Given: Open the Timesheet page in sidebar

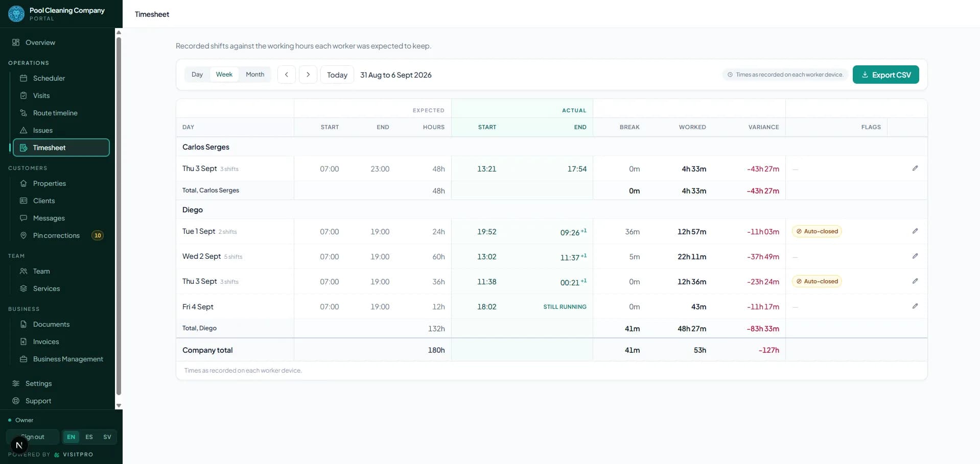Looking at the screenshot, I should click(61, 148).
